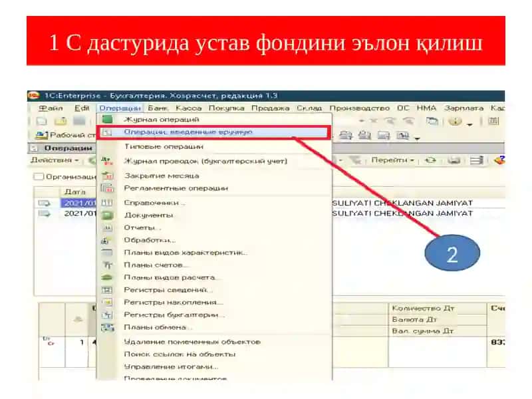The image size is (532, 399).
Task: Click the green Документы icon
Action: [107, 215]
